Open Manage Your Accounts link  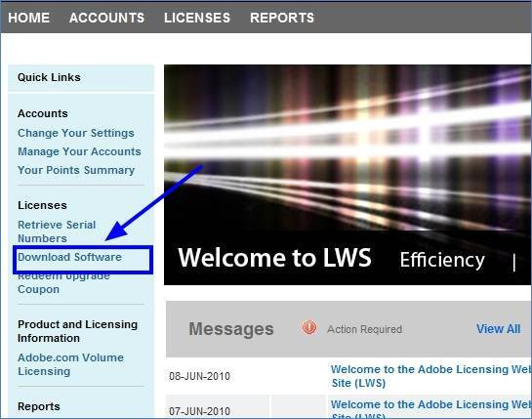point(79,151)
